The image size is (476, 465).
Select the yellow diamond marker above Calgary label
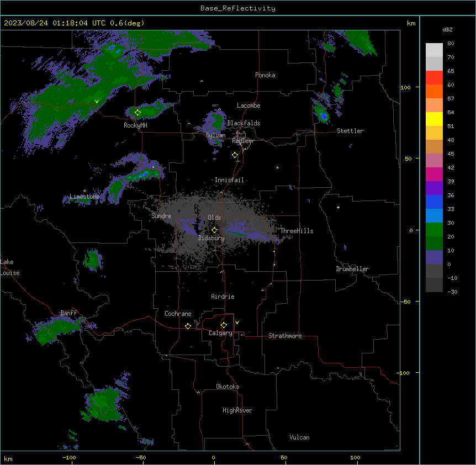pyautogui.click(x=224, y=325)
